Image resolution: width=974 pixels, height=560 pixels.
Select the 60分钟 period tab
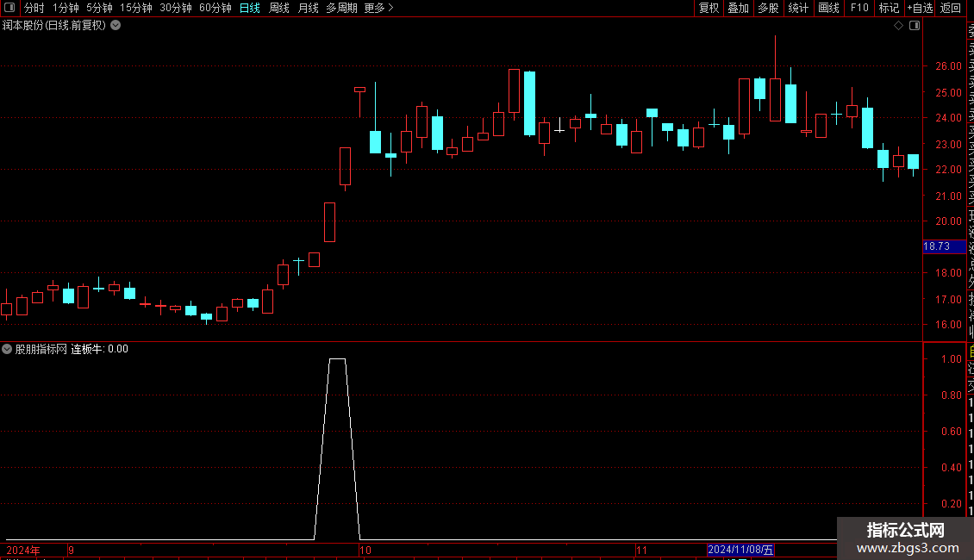pos(215,8)
